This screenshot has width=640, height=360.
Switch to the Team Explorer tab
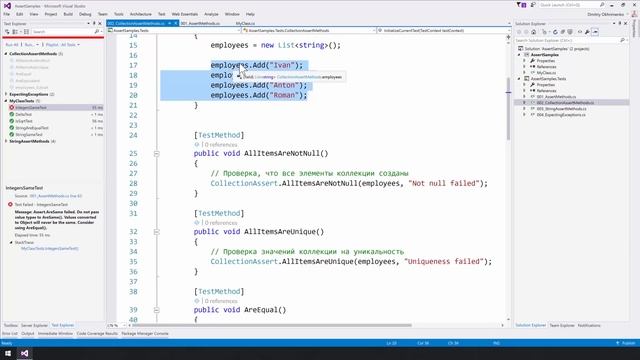(562, 325)
